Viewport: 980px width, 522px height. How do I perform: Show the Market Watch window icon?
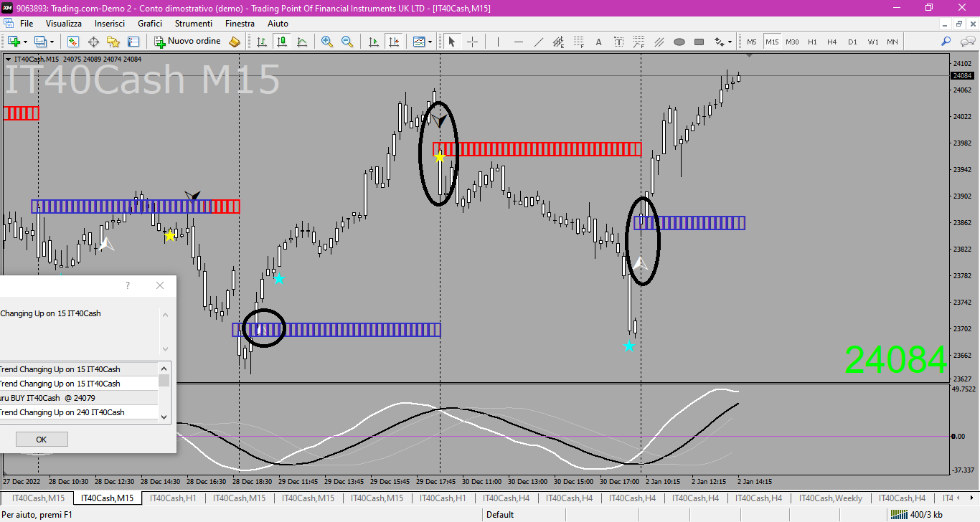[73, 42]
